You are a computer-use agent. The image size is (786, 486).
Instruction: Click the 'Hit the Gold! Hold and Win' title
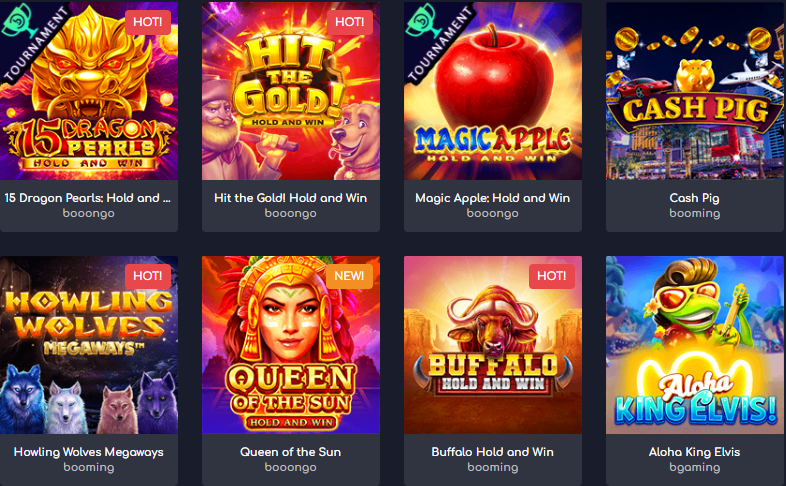click(291, 198)
